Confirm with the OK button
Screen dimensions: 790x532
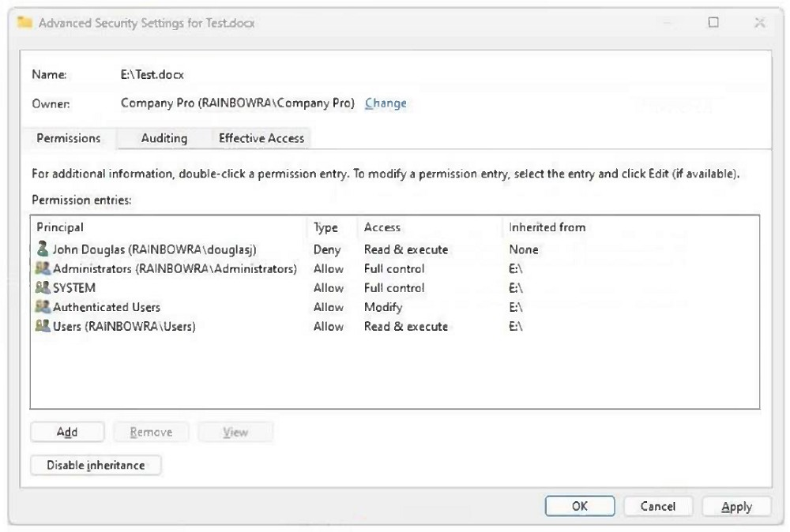[580, 507]
